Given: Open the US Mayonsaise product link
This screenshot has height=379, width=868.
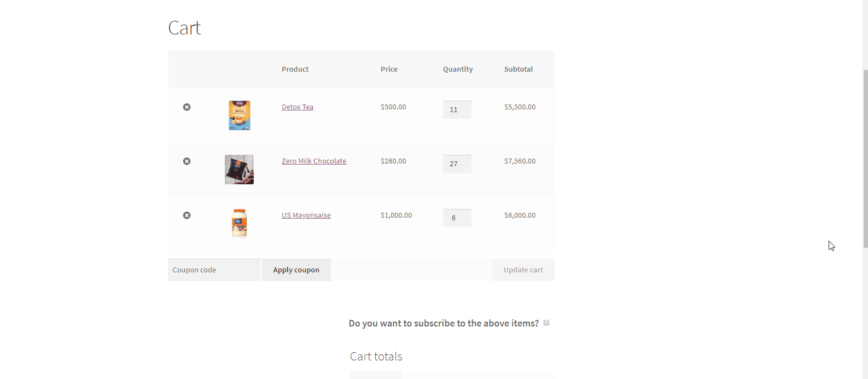Looking at the screenshot, I should pyautogui.click(x=306, y=215).
